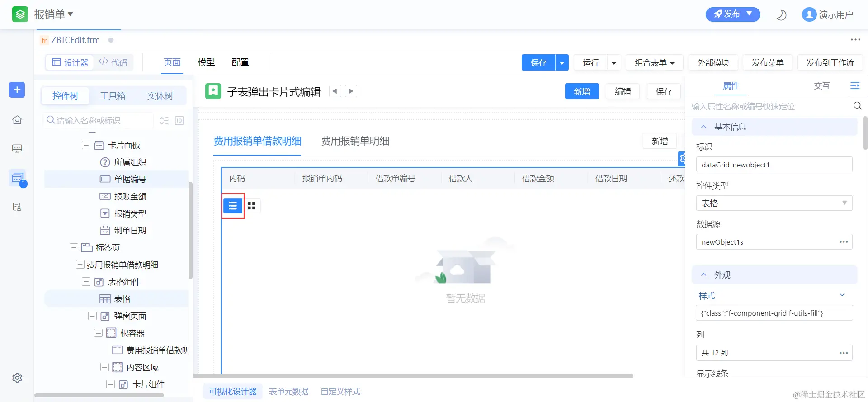This screenshot has width=868, height=402.
Task: Click the control tree search field
Action: (x=99, y=121)
